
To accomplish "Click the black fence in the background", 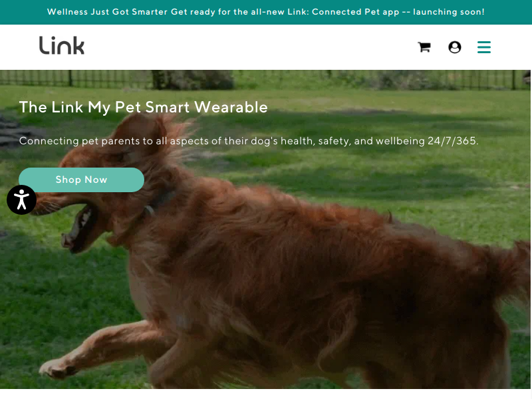I will click(x=265, y=80).
